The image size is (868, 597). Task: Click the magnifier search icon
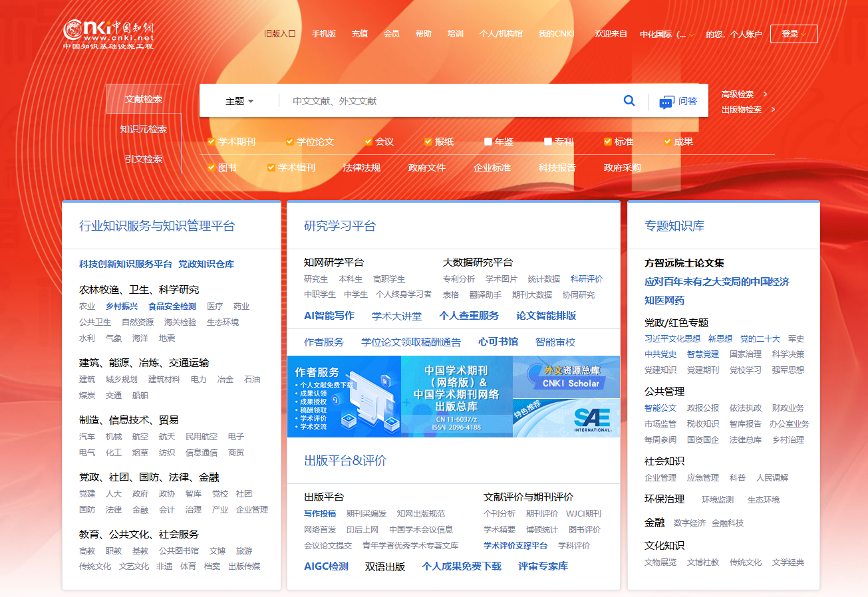[x=629, y=101]
